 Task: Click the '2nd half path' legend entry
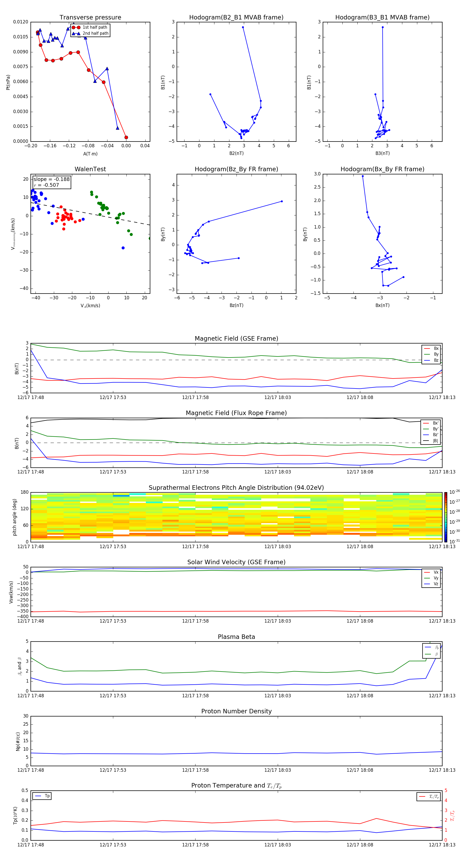(x=90, y=33)
